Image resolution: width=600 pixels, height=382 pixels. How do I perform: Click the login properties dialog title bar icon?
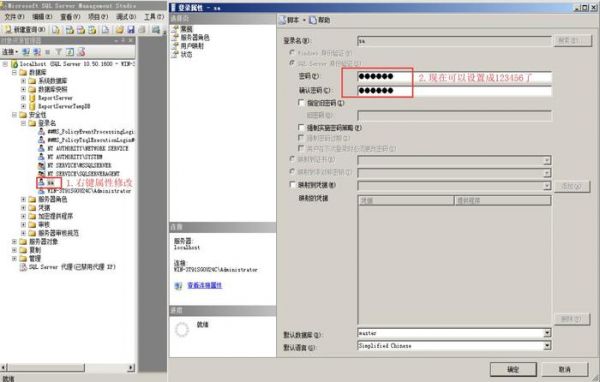click(173, 7)
